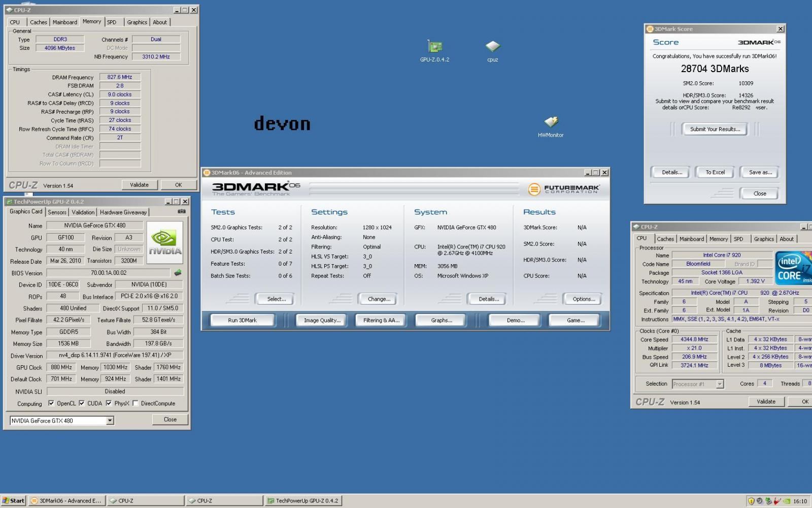812x508 pixels.
Task: Click the BIOS Version 70.00.1A.00.02 field
Action: pyautogui.click(x=109, y=273)
